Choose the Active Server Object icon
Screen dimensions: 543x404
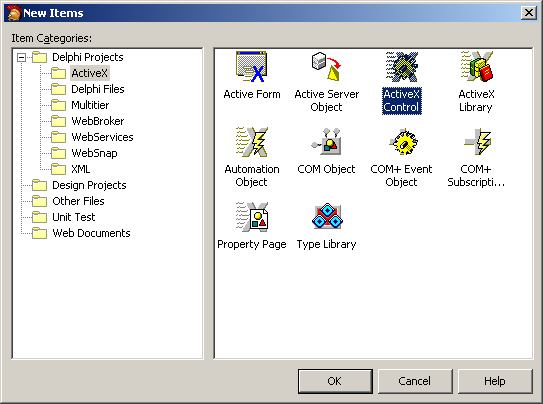click(x=326, y=67)
